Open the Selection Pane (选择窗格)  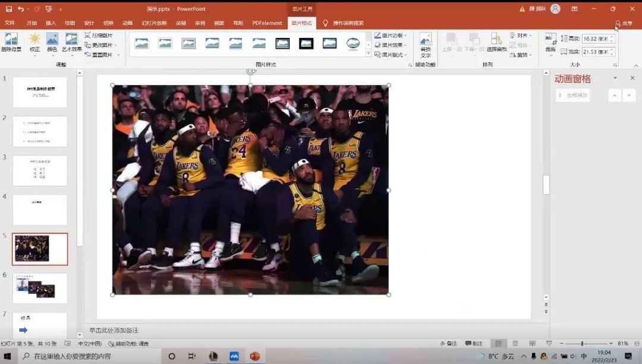(496, 42)
